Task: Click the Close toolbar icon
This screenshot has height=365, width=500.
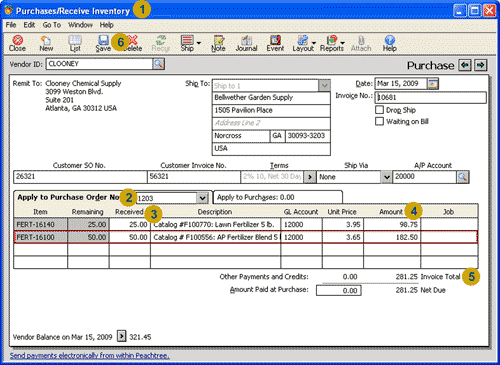Action: (x=17, y=43)
